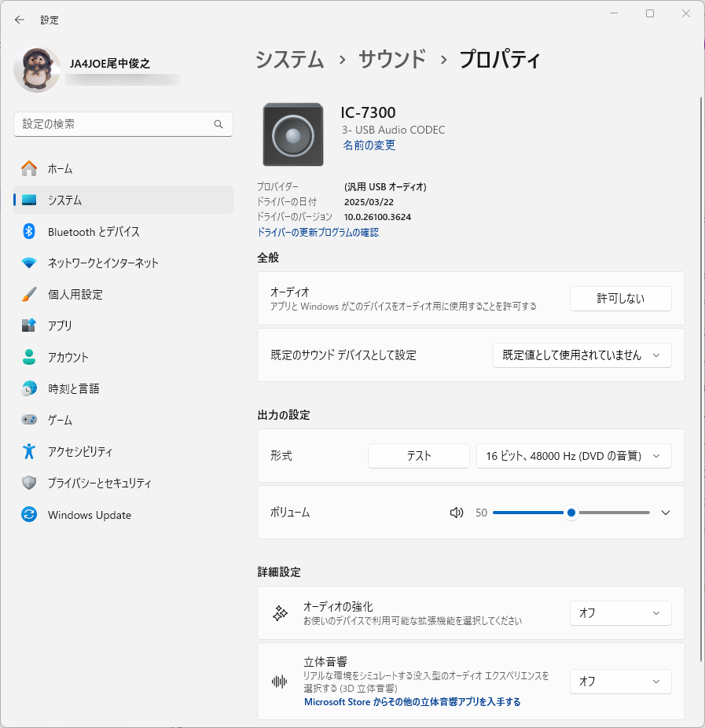Click the アカウント person icon
Screen dimensions: 705x728
click(29, 357)
